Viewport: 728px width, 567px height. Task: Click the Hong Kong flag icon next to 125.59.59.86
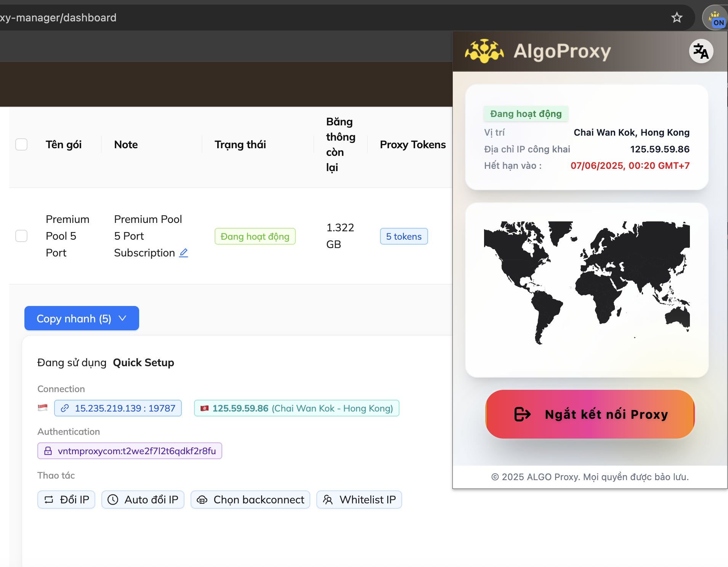pyautogui.click(x=204, y=408)
